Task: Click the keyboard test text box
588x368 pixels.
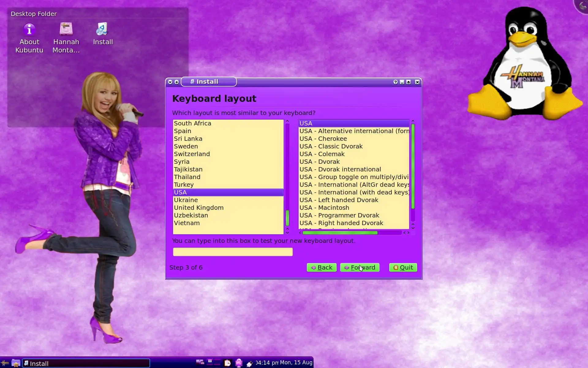Action: [x=232, y=252]
